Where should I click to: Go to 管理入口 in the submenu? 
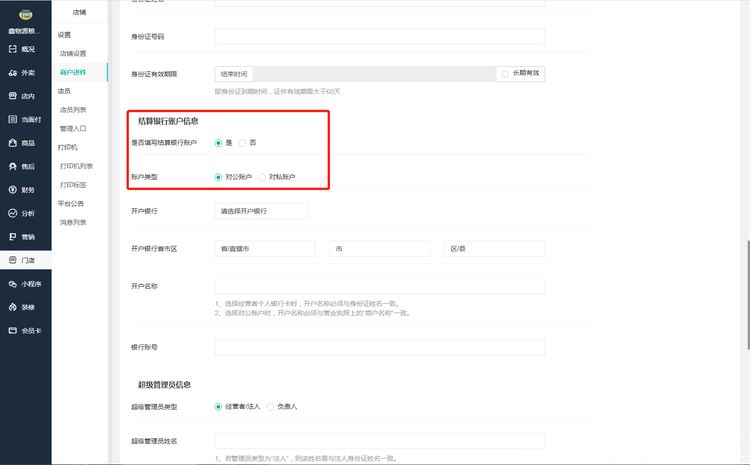point(73,129)
